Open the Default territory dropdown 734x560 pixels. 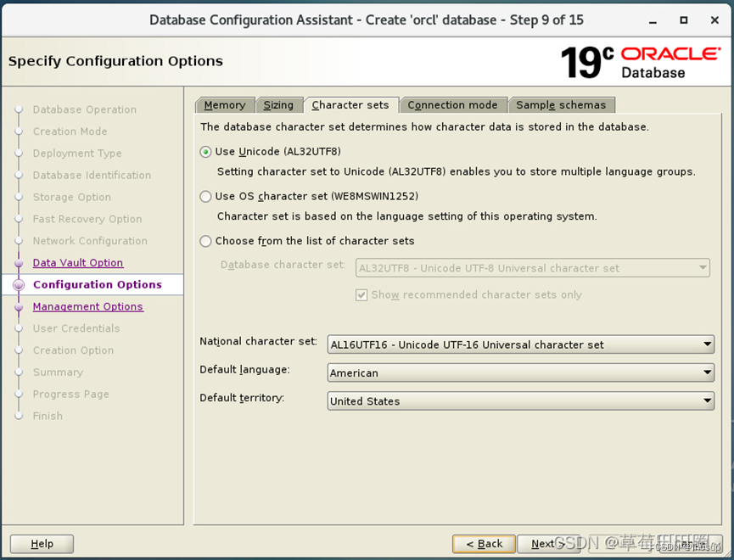(x=520, y=400)
